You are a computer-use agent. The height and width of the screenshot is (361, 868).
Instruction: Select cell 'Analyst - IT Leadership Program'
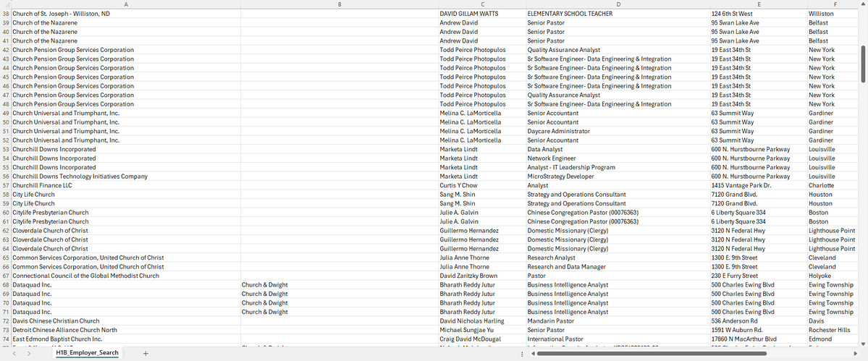[x=618, y=167]
